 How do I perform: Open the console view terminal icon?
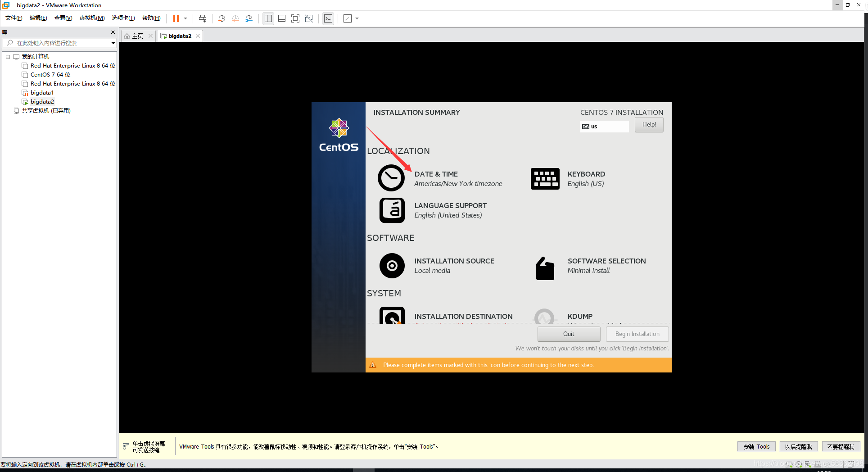[x=328, y=18]
